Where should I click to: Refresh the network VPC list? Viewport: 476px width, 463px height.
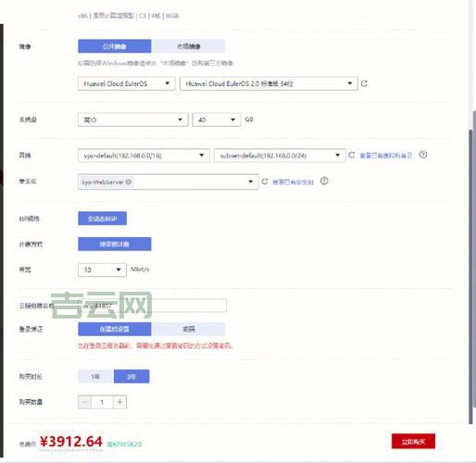tap(352, 155)
